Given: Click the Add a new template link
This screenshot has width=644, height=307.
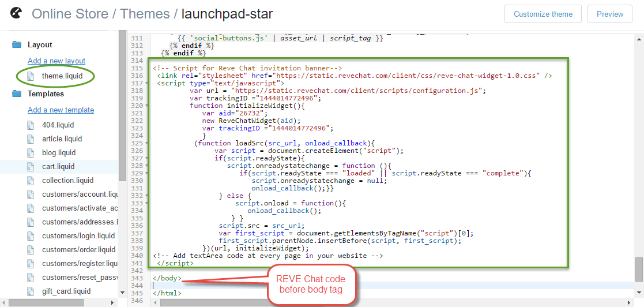Looking at the screenshot, I should 61,110.
